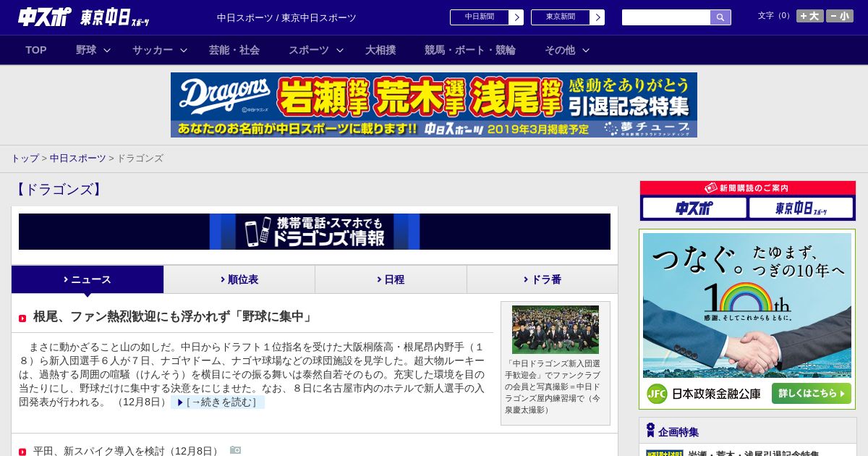Screen dimensions: 868x456
Task: Click the 東京中日スポーツ subscription button in sidebar
Action: click(801, 208)
